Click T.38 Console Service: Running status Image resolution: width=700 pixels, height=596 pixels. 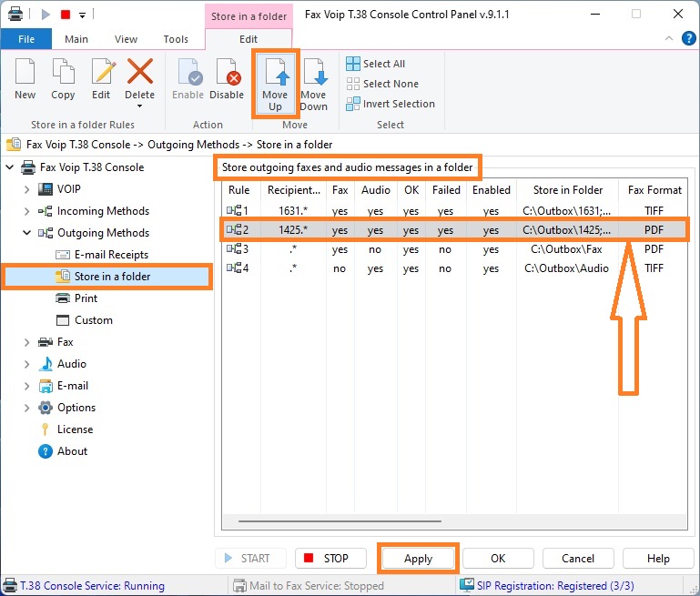pyautogui.click(x=93, y=586)
